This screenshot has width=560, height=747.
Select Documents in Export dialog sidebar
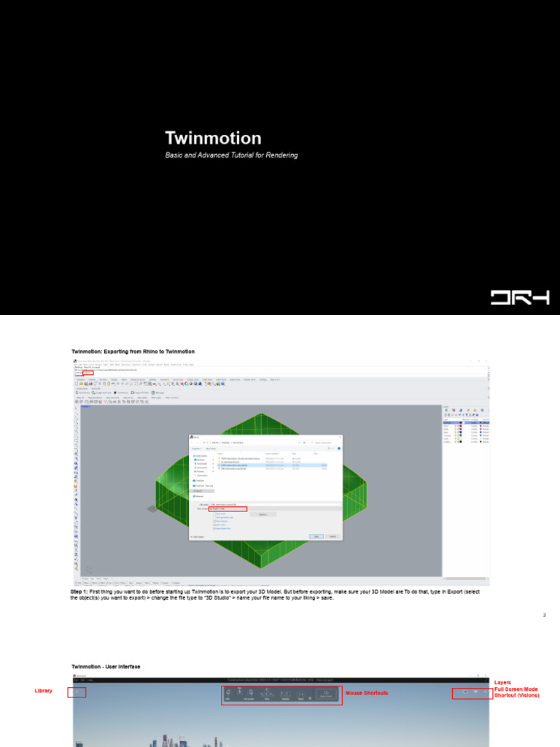[x=201, y=468]
